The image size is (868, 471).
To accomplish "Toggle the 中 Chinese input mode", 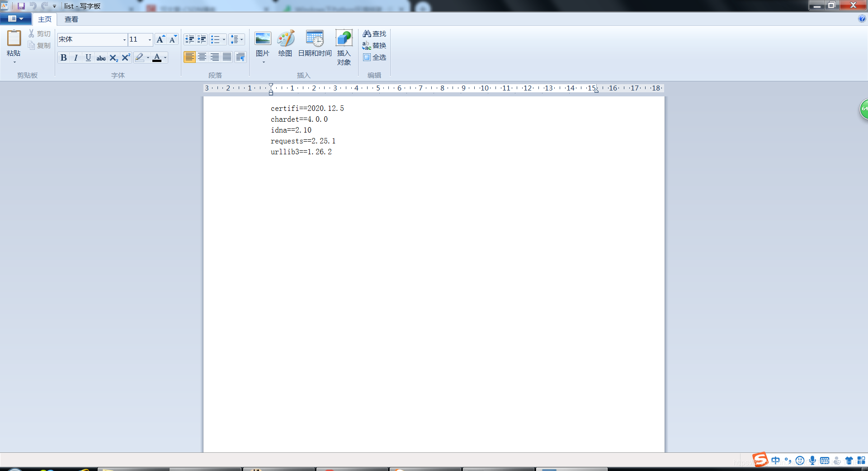I will [x=776, y=461].
